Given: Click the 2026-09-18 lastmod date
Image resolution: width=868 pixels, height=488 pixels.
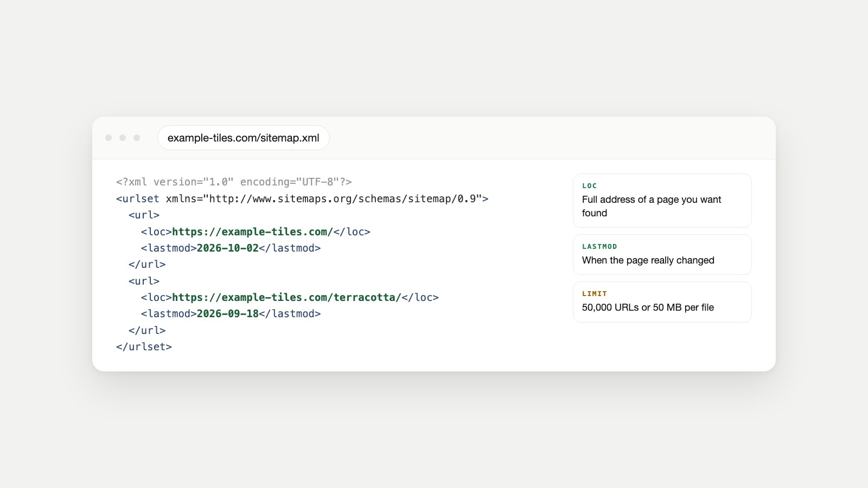Looking at the screenshot, I should (x=228, y=313).
